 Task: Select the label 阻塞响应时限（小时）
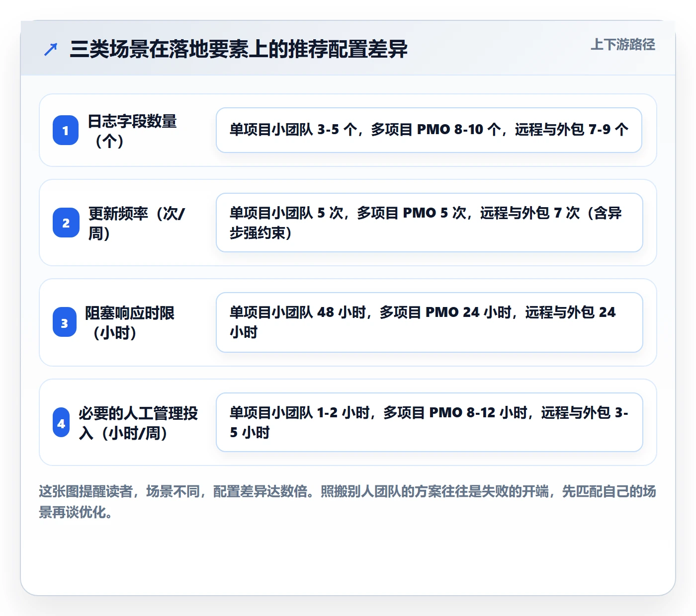tap(130, 323)
